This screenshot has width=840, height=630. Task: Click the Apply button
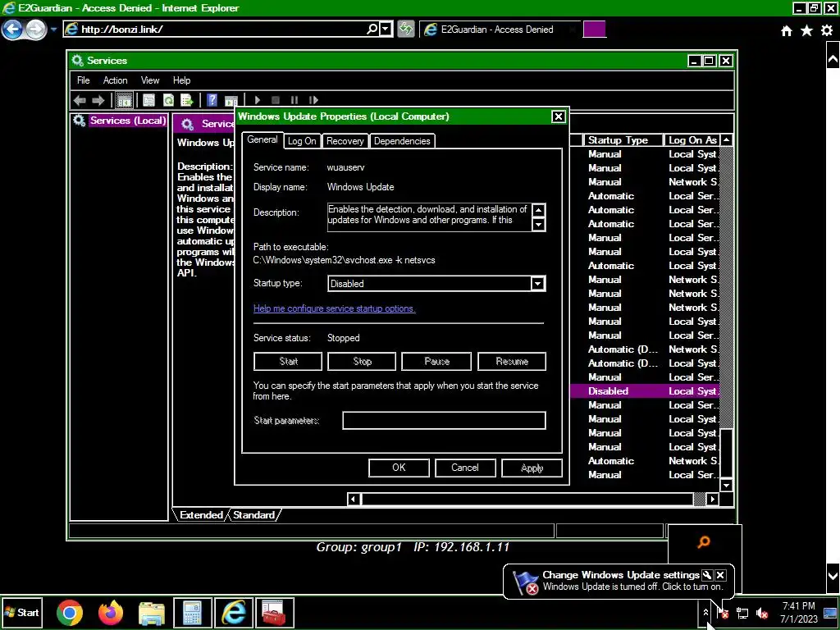click(532, 468)
